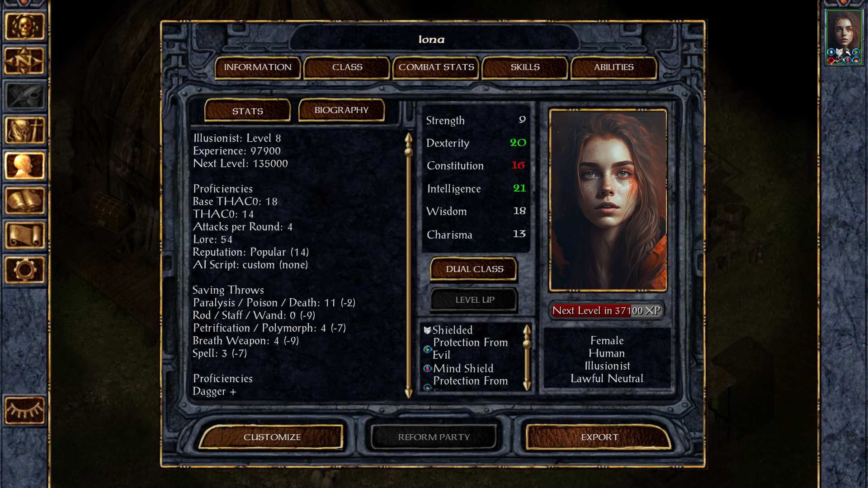Click the Shielded status effect icon
Screen dimensions: 868x488
click(x=427, y=330)
